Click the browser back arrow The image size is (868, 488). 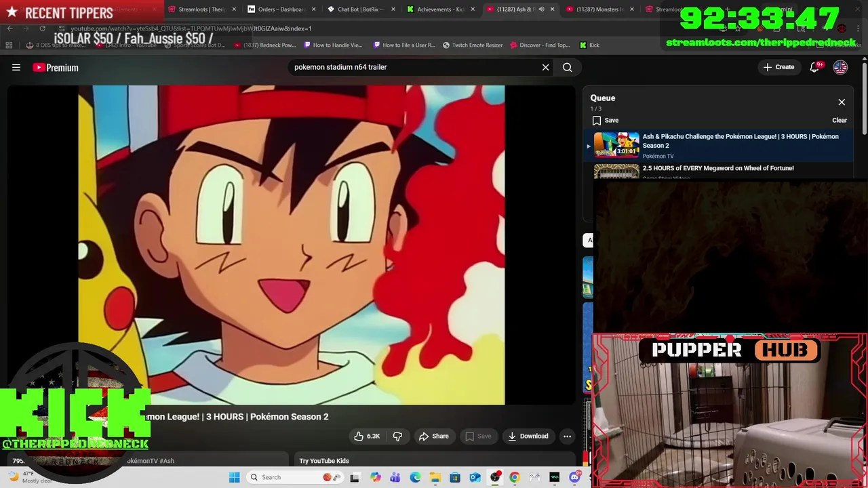coord(9,28)
